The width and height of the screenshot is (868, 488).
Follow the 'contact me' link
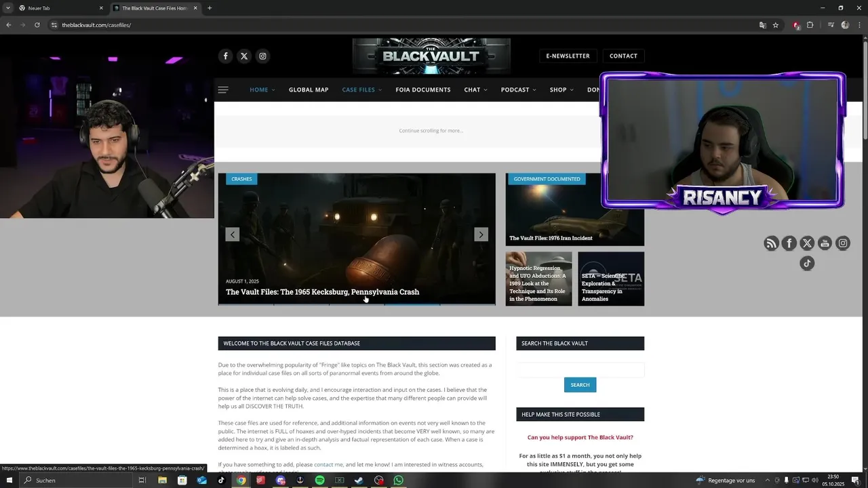[x=328, y=464]
